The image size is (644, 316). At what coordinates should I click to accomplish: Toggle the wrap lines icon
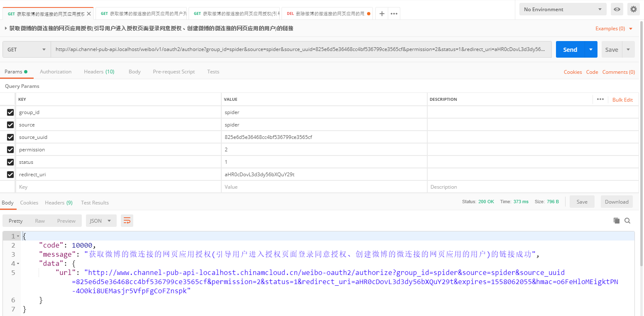127,221
